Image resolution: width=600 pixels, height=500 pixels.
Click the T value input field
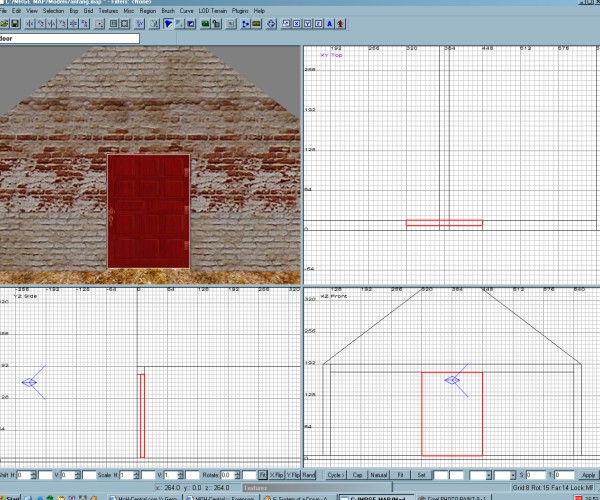[x=564, y=475]
